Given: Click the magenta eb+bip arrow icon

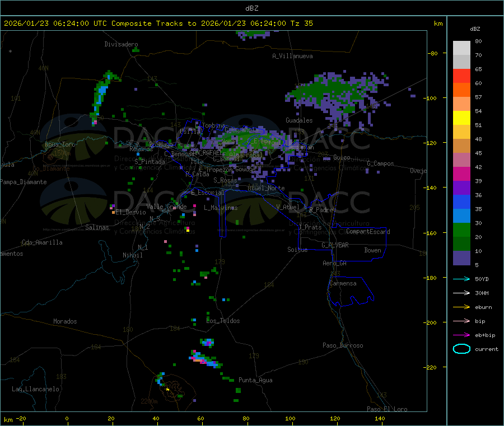Looking at the screenshot, I should tap(461, 335).
